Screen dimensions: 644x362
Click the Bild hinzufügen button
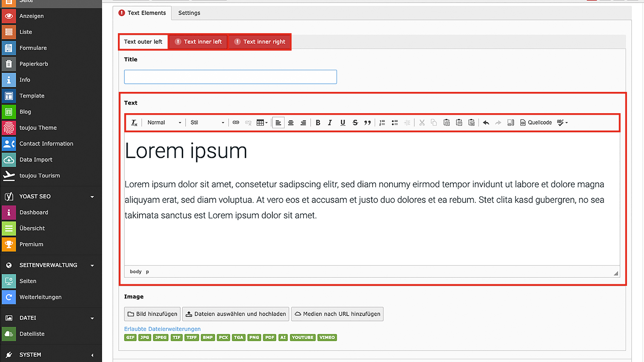152,314
